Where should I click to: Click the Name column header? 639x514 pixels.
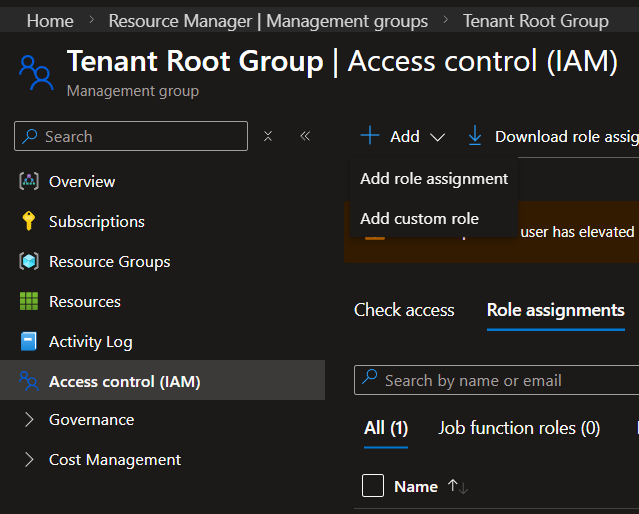click(x=416, y=486)
